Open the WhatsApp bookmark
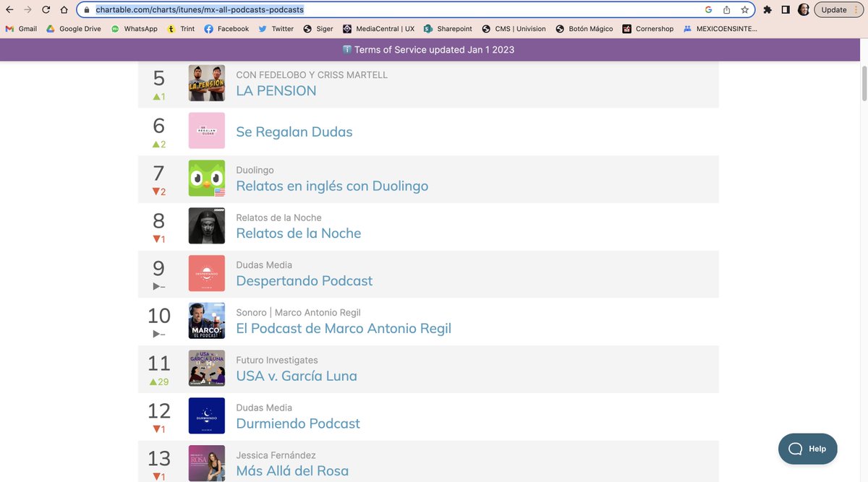 134,29
